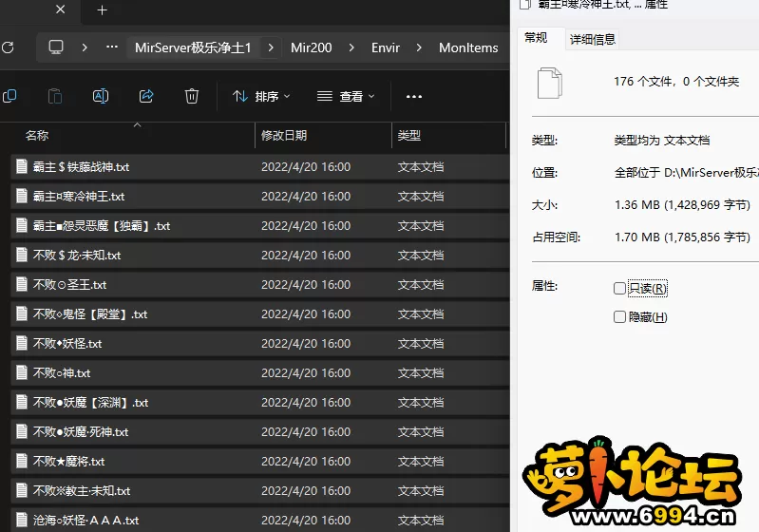Go to MirServer极乐净土1 in the breadcrumb
This screenshot has width=759, height=532.
coord(193,47)
